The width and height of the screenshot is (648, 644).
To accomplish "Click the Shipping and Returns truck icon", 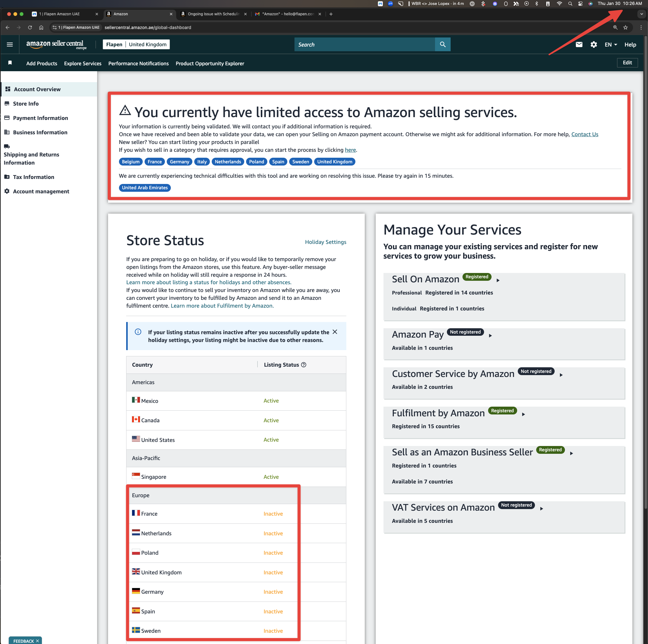I will click(7, 146).
